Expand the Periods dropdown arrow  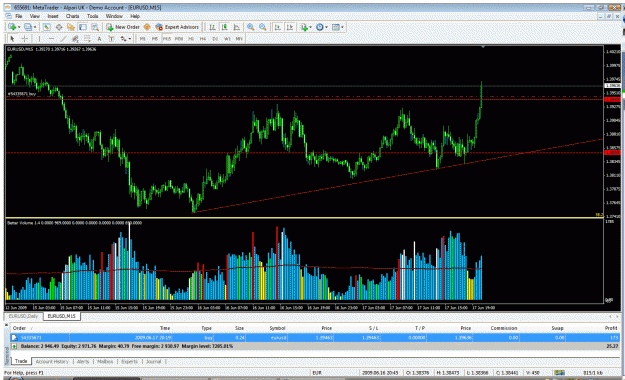click(x=326, y=27)
